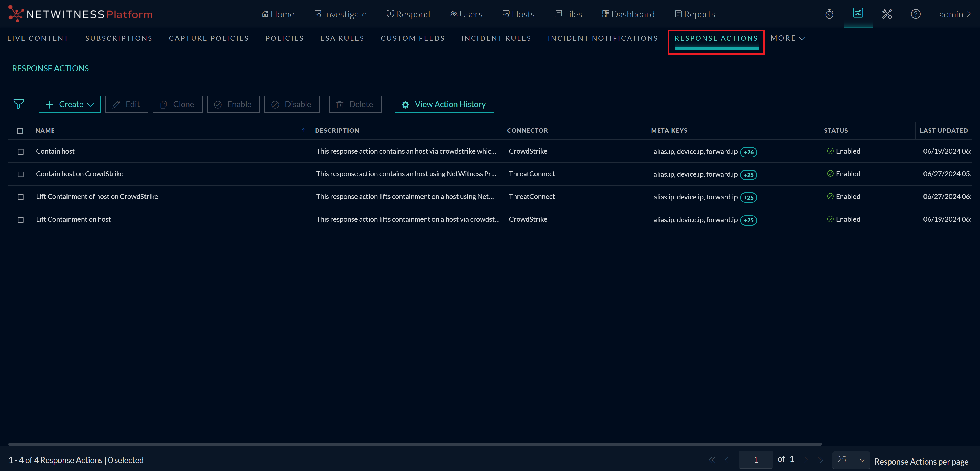
Task: Click the configure settings icon
Action: pyautogui.click(x=858, y=13)
